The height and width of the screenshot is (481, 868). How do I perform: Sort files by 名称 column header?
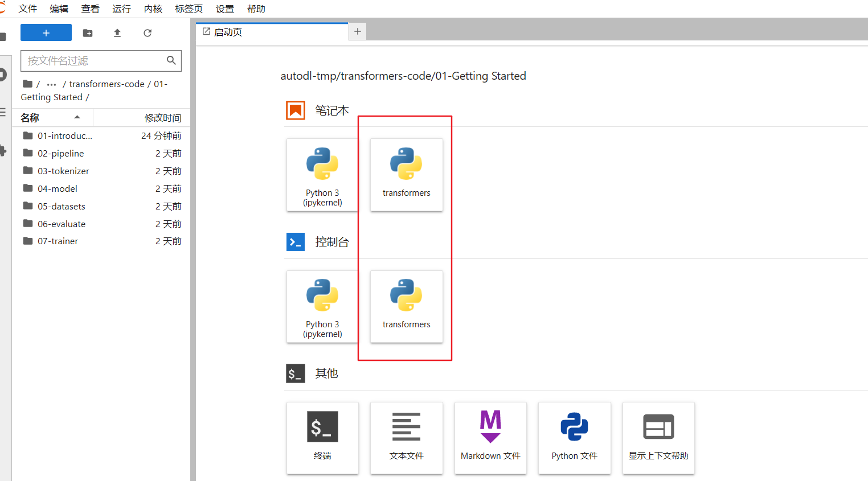53,117
